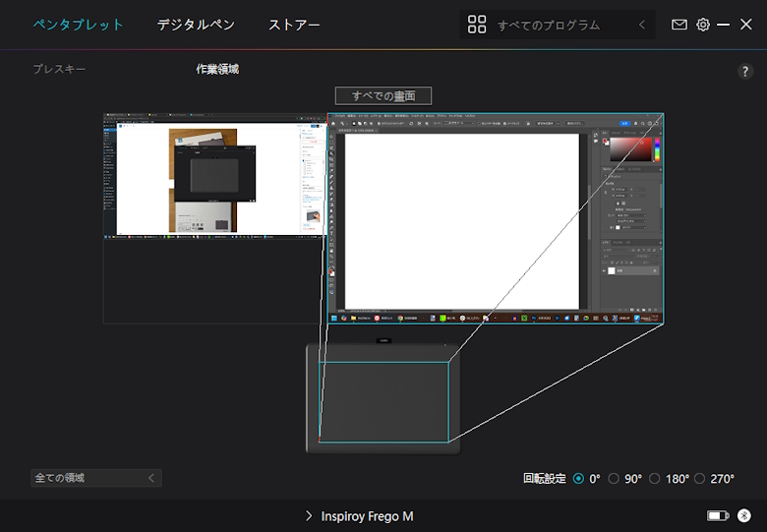Choose 270° rotation option
767x532 pixels.
click(699, 479)
